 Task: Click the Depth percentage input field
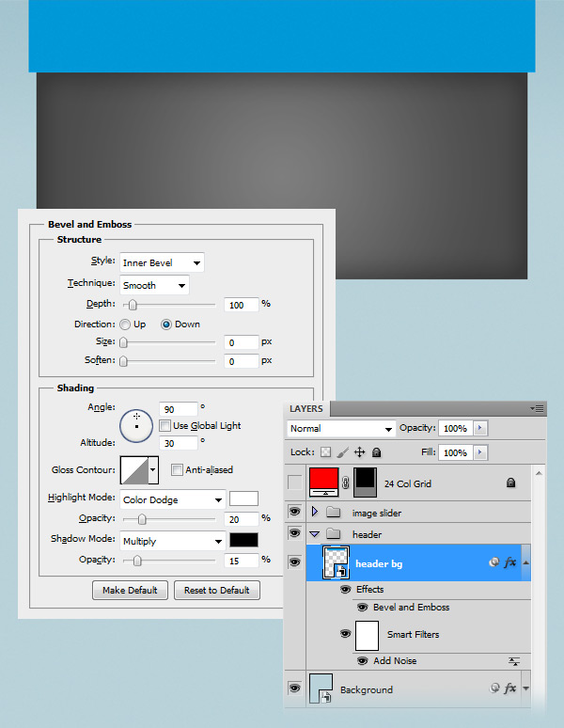(242, 305)
